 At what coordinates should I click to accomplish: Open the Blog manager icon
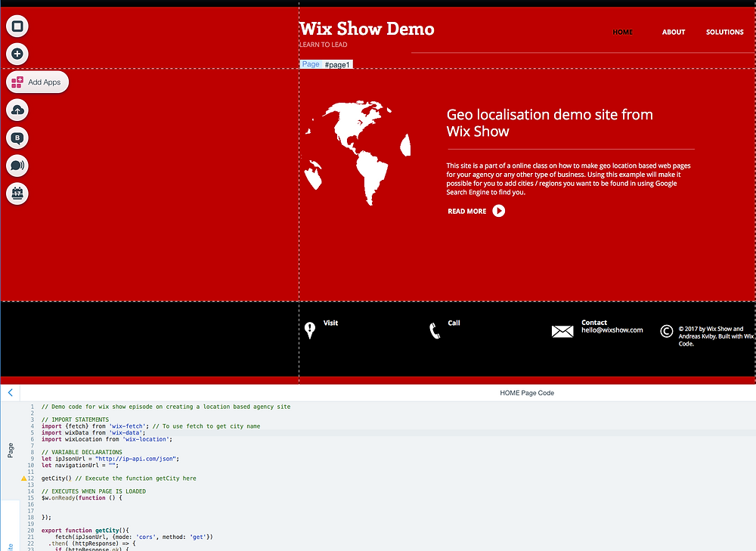coord(17,138)
